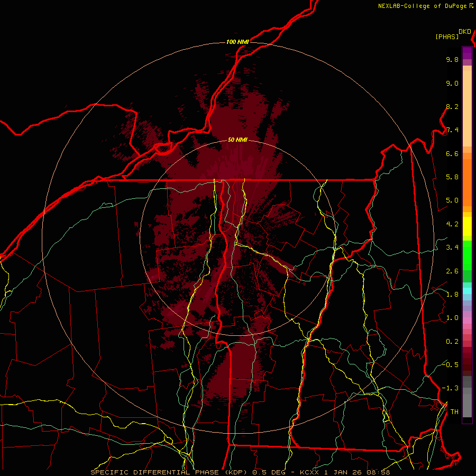
Task: Click the 08:58 timestamp text
Action: point(379,472)
